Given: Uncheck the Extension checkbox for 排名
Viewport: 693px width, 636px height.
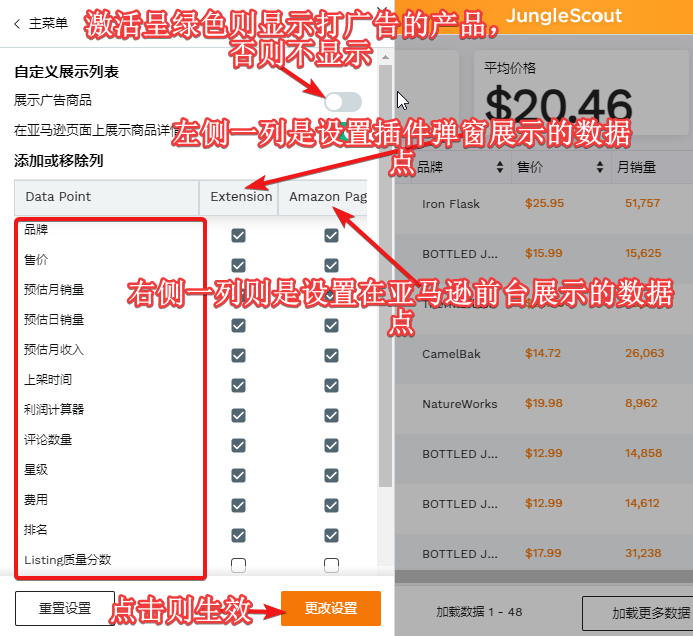Looking at the screenshot, I should tap(238, 535).
